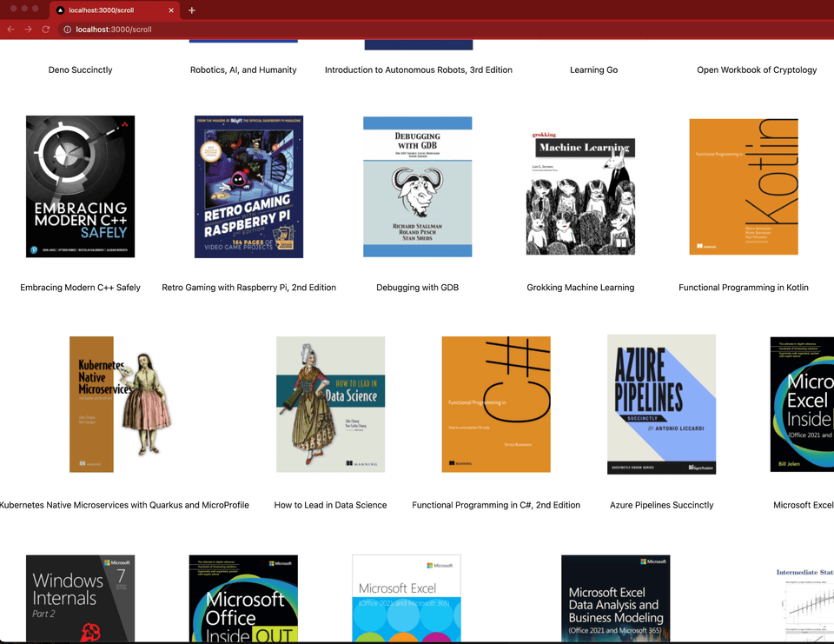Click the 'Deno Succinctly' title
The image size is (834, 644).
80,70
